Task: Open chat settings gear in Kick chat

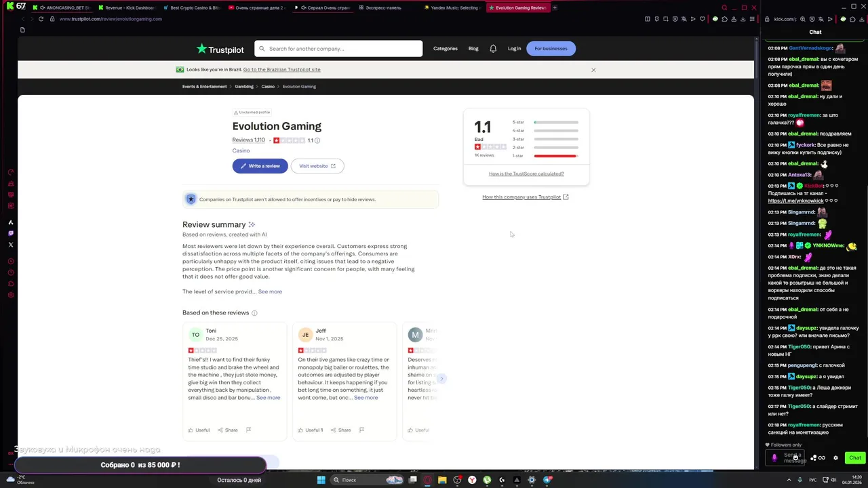Action: tap(835, 457)
